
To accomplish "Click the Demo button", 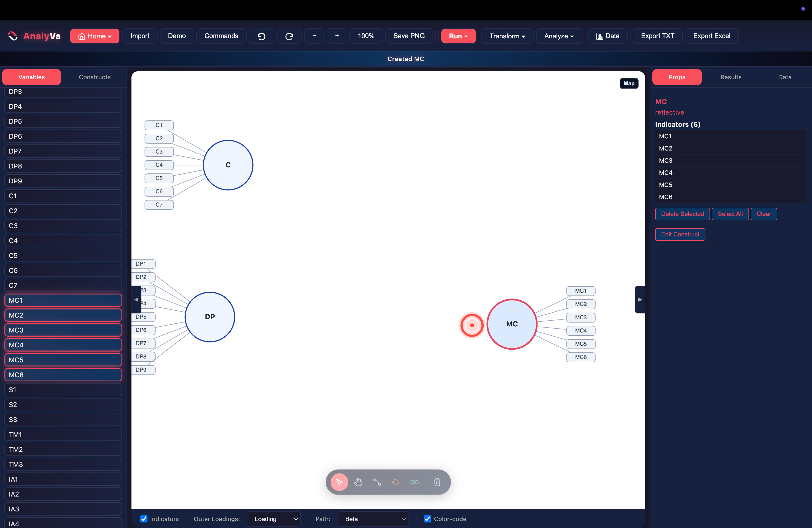I will [177, 36].
